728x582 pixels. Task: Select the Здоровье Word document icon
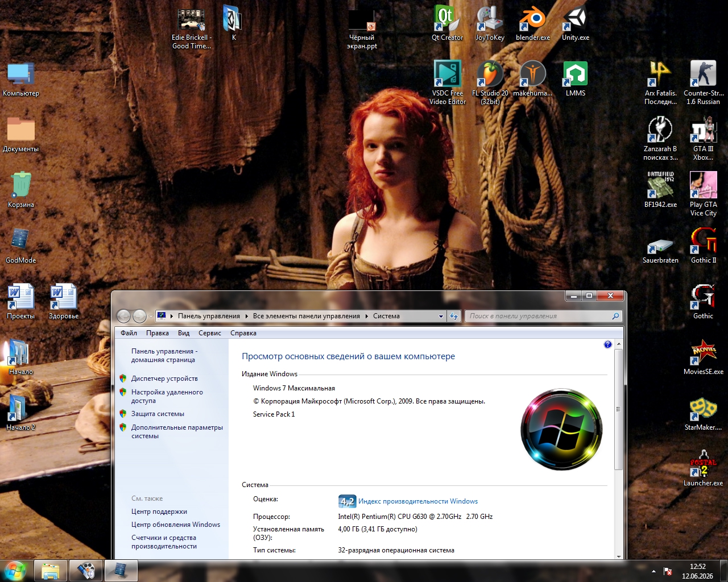click(x=64, y=301)
